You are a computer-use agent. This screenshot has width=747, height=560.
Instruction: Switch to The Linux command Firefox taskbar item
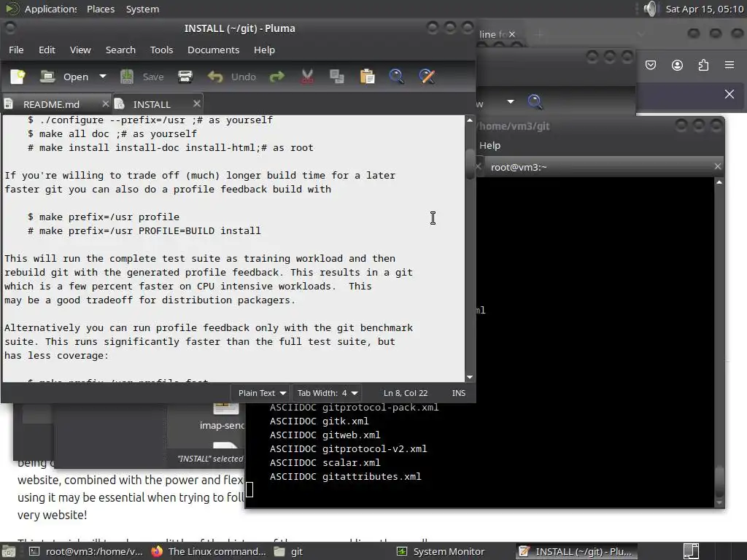point(209,551)
